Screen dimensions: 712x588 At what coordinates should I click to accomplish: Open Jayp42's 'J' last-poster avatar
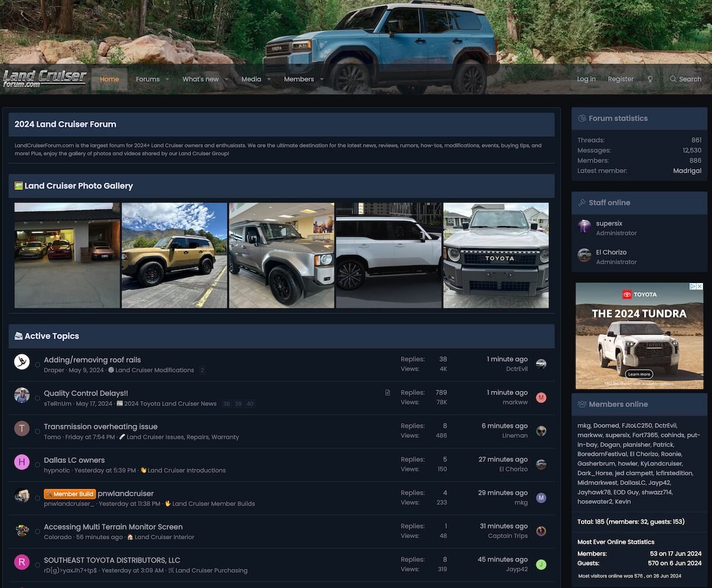pyautogui.click(x=541, y=564)
